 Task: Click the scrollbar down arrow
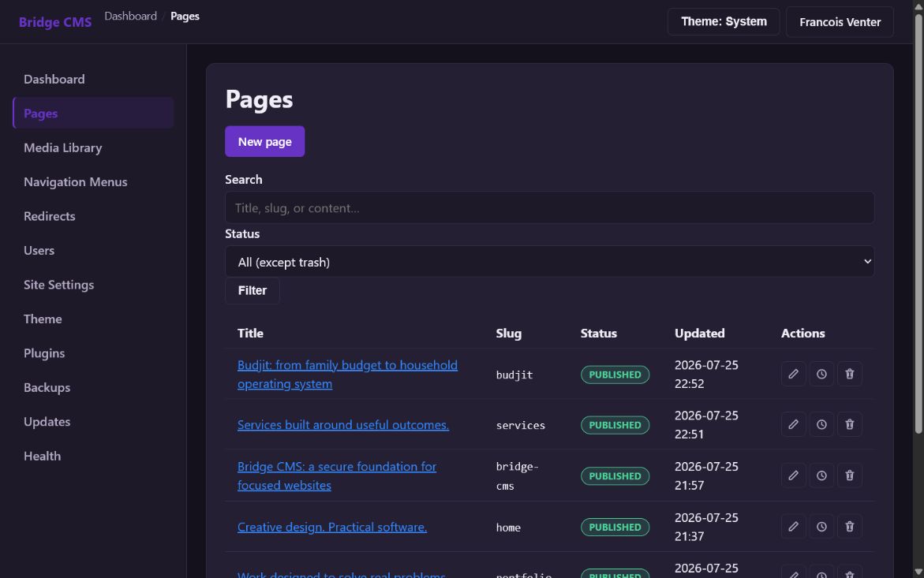tap(918, 572)
